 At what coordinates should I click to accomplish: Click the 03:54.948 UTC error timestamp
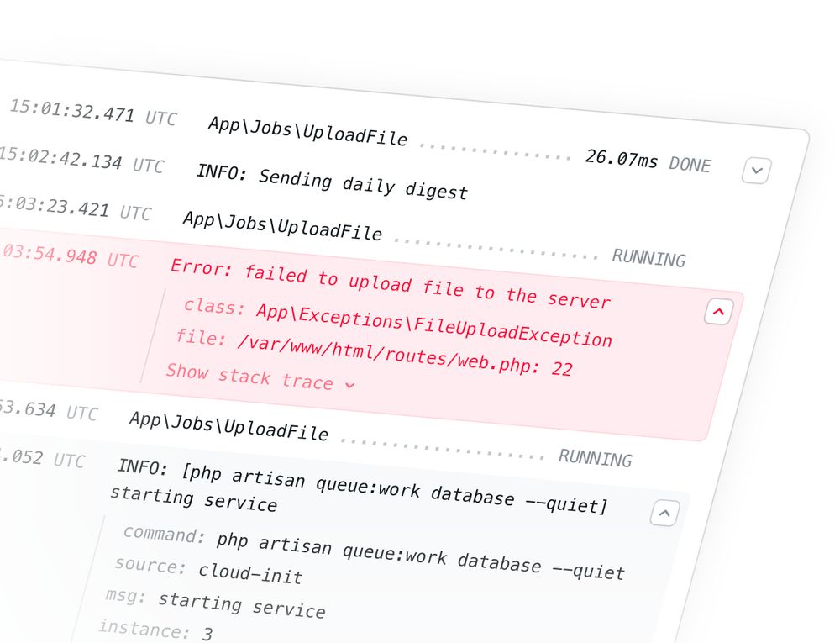(x=70, y=255)
